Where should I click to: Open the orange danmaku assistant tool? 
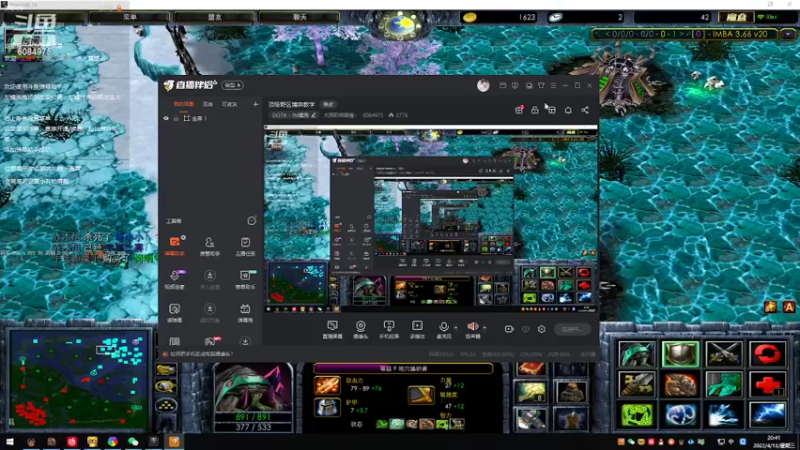[x=174, y=245]
